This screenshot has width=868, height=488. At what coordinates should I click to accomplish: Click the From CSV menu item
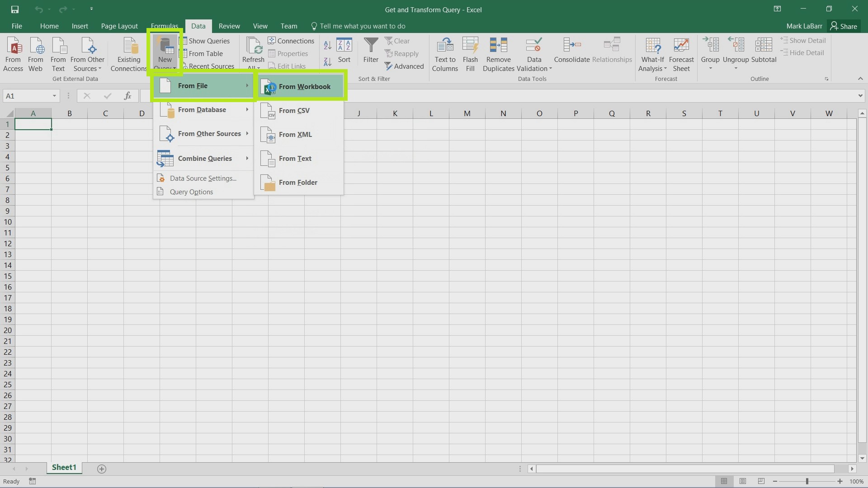click(x=294, y=110)
